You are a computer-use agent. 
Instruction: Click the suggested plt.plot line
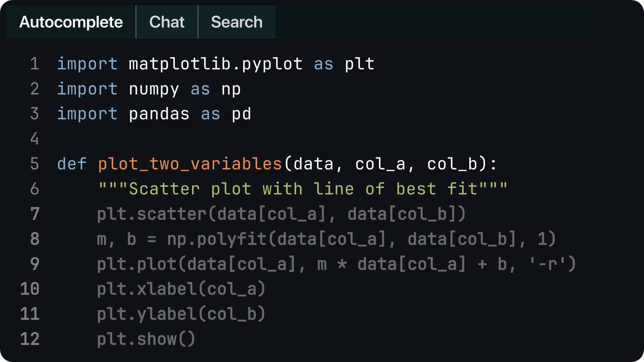point(336,264)
